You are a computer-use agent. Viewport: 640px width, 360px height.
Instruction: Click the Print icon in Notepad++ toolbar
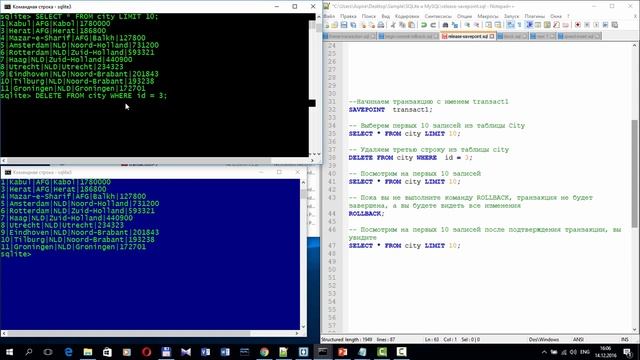[x=382, y=25]
